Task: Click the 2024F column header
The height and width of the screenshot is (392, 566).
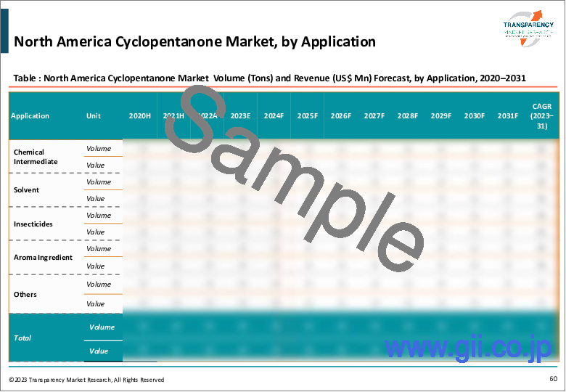Action: [x=274, y=116]
